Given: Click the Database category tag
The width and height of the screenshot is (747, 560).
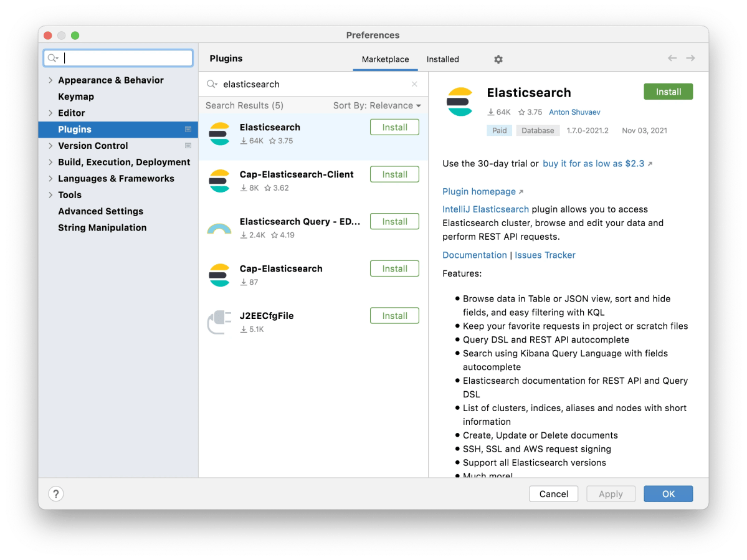Looking at the screenshot, I should pos(538,130).
